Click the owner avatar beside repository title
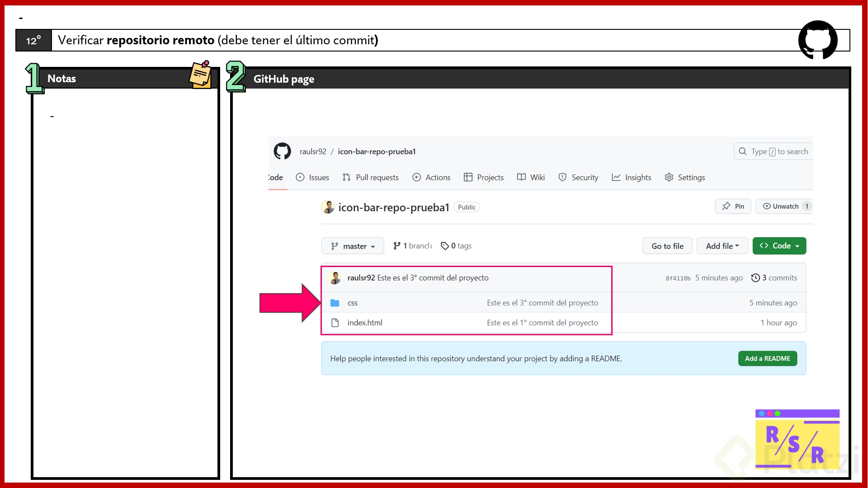The image size is (868, 488). [328, 207]
